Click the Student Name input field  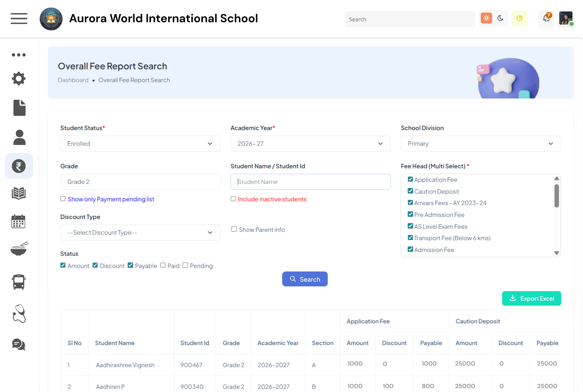click(310, 182)
